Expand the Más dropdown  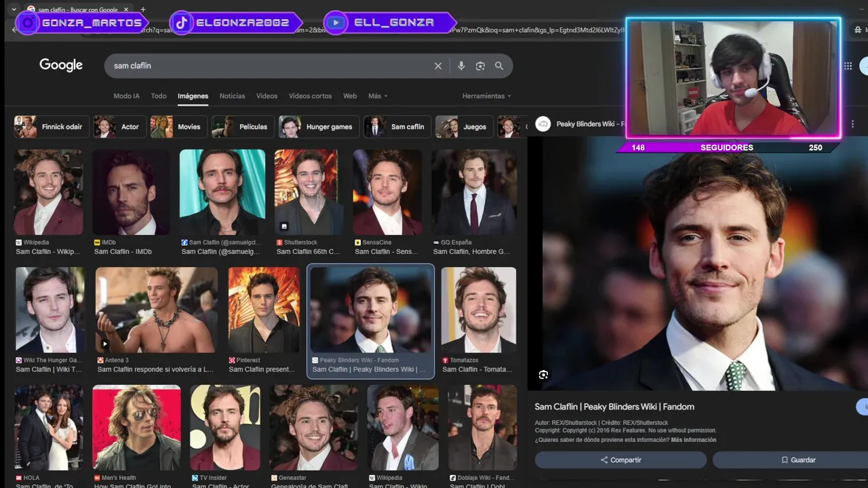[378, 96]
